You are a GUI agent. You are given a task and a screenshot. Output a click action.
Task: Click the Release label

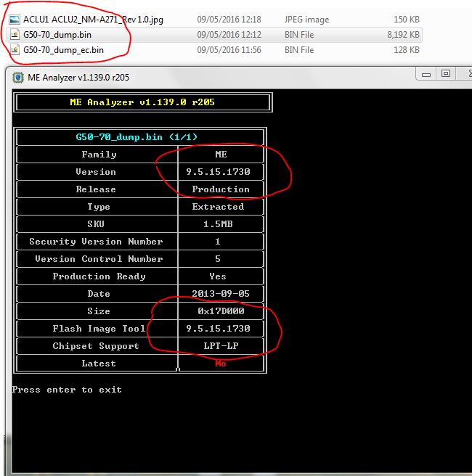(x=96, y=189)
